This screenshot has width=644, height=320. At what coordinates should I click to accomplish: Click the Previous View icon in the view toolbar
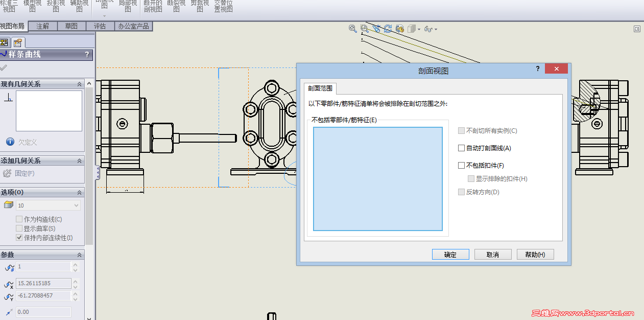coord(376,29)
